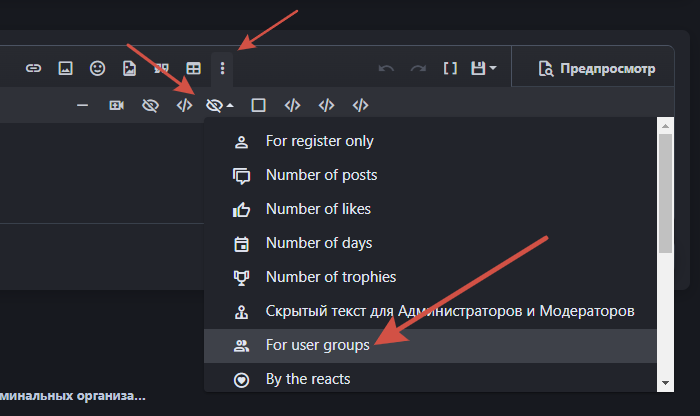
Task: Select "For user groups" menu item
Action: [x=317, y=345]
